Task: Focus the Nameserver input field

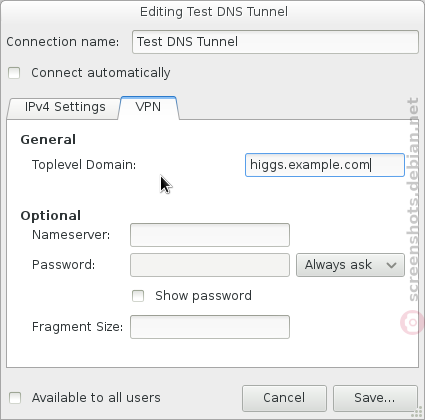Action: tap(210, 235)
